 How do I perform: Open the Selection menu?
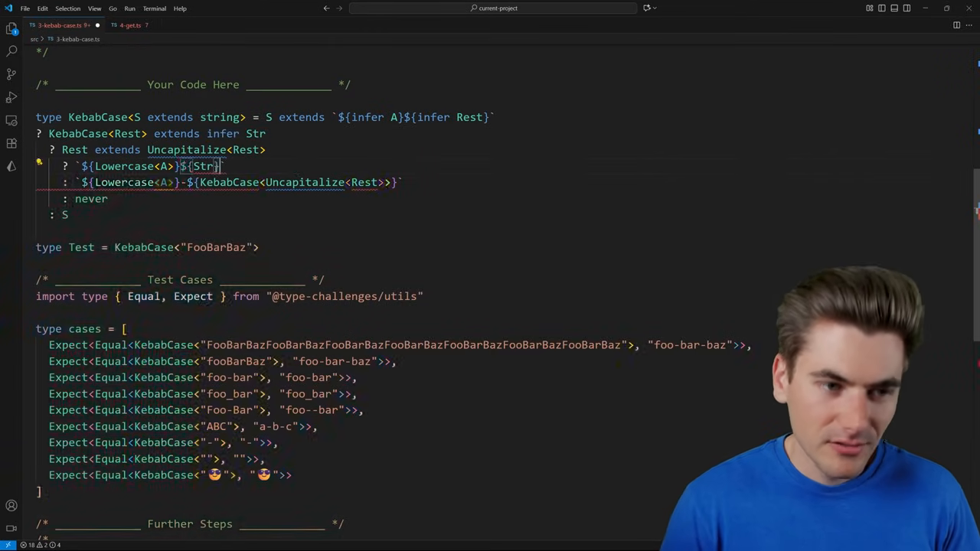tap(67, 8)
